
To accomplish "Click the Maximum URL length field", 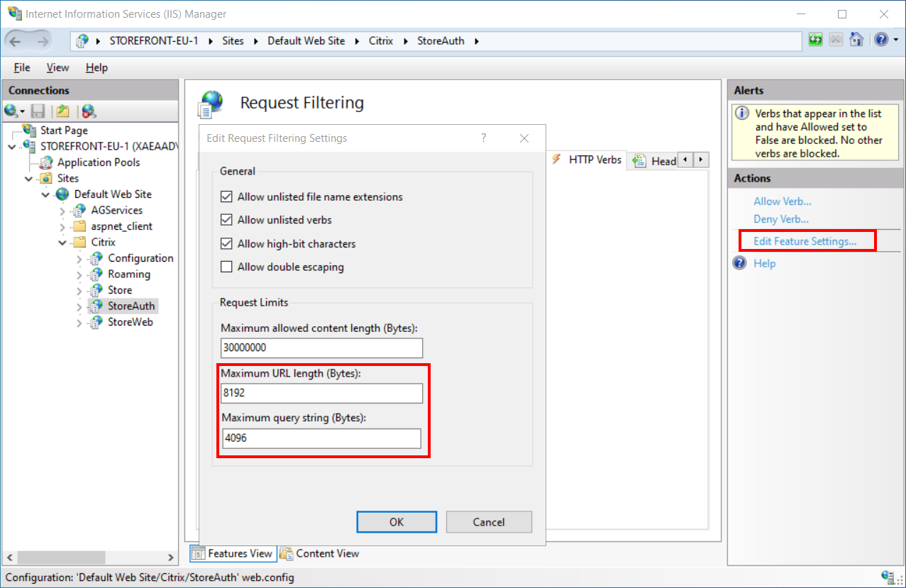I will 322,393.
